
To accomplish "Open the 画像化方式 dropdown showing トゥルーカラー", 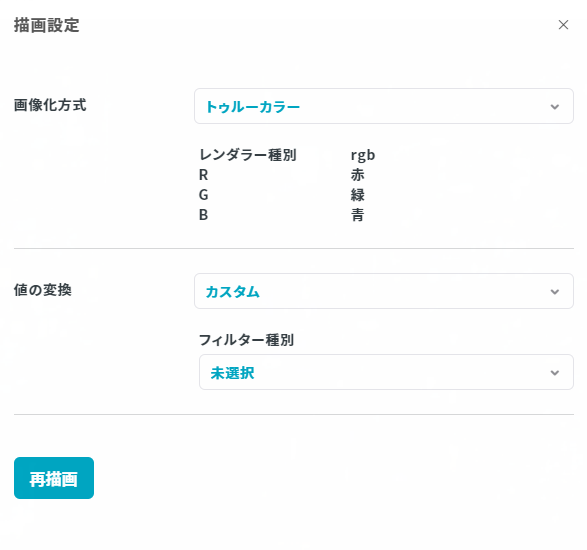I will pyautogui.click(x=384, y=106).
